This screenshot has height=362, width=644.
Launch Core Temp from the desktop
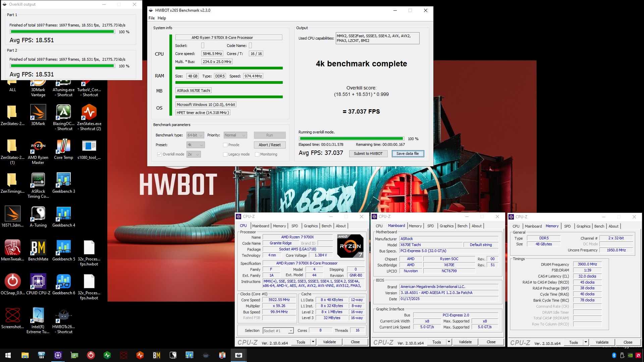click(x=64, y=149)
